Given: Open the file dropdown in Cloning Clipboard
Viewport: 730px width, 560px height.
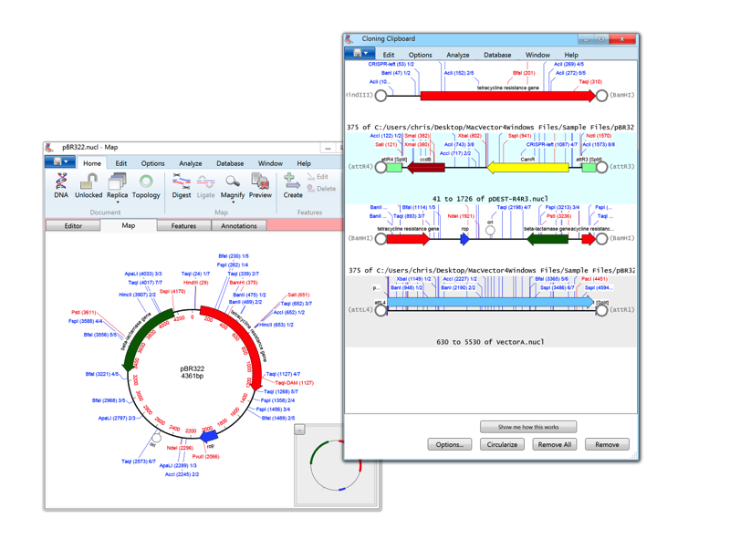Looking at the screenshot, I should pyautogui.click(x=359, y=55).
